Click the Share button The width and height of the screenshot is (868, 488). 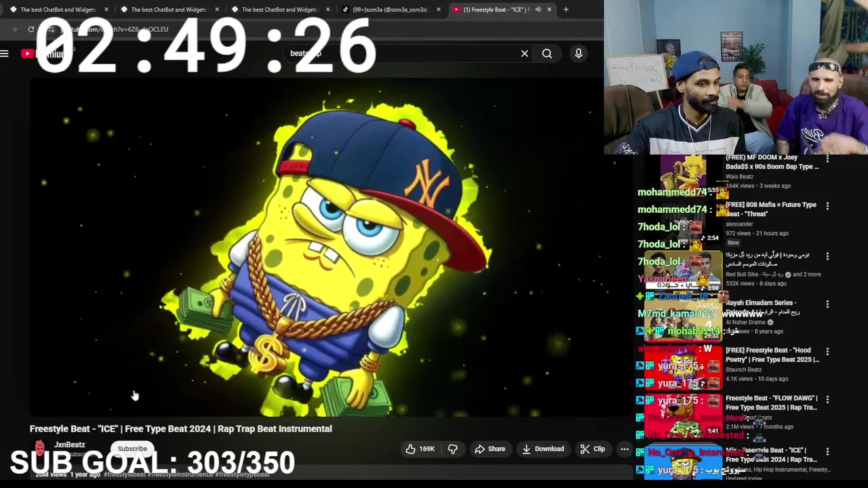490,449
